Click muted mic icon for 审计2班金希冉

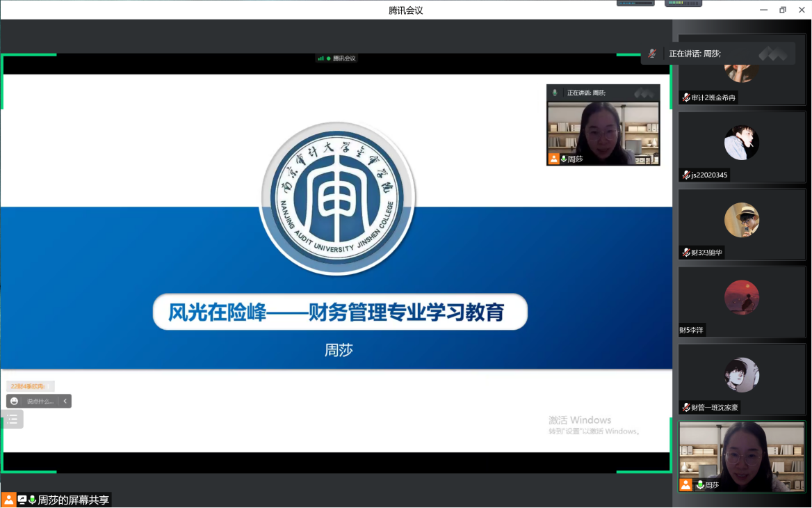[686, 98]
